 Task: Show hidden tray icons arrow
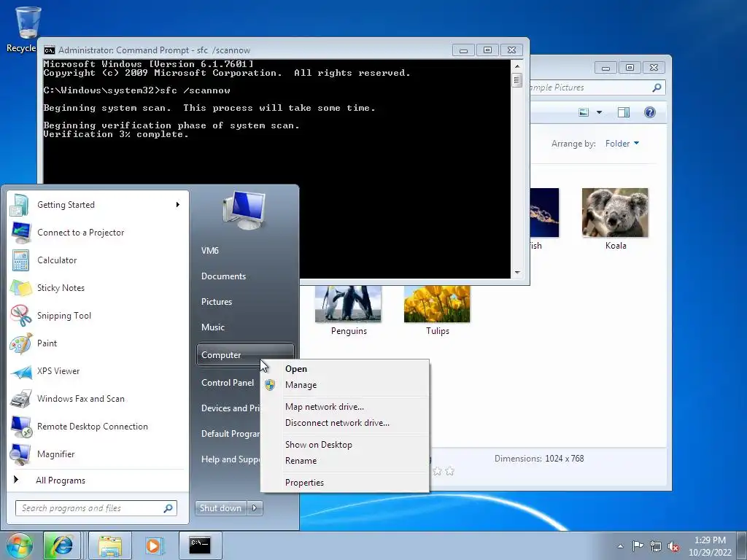click(x=620, y=546)
